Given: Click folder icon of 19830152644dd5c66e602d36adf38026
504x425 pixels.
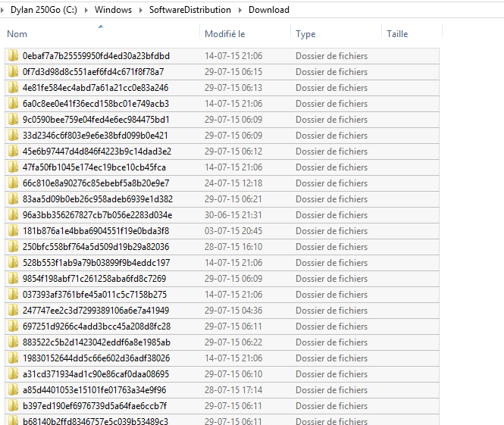Looking at the screenshot, I should coord(13,358).
